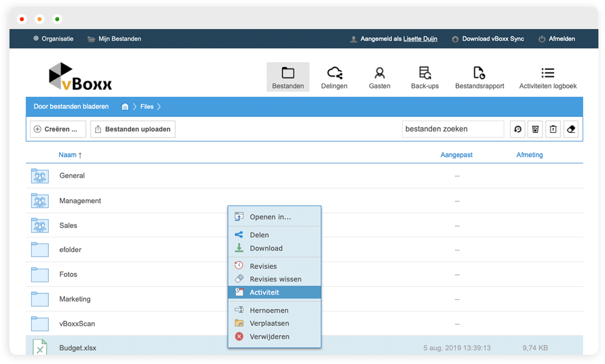The height and width of the screenshot is (364, 605).
Task: Open the Marketing folder name
Action: tap(75, 299)
